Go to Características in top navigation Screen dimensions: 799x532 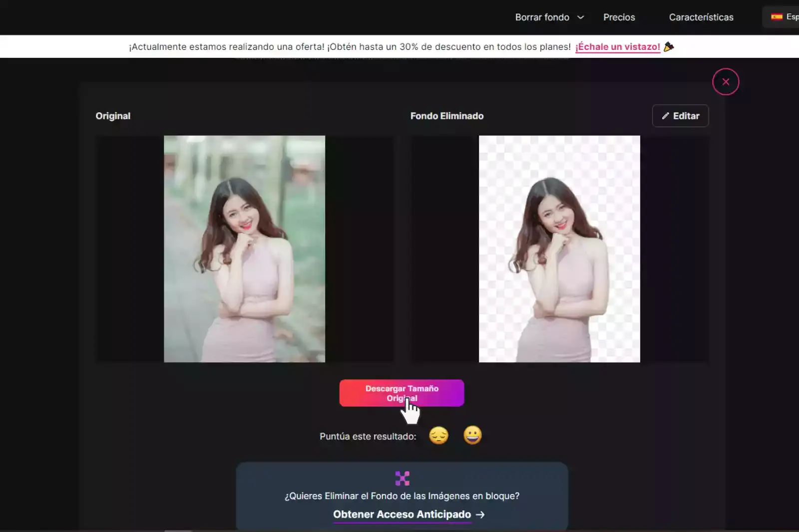(x=701, y=17)
